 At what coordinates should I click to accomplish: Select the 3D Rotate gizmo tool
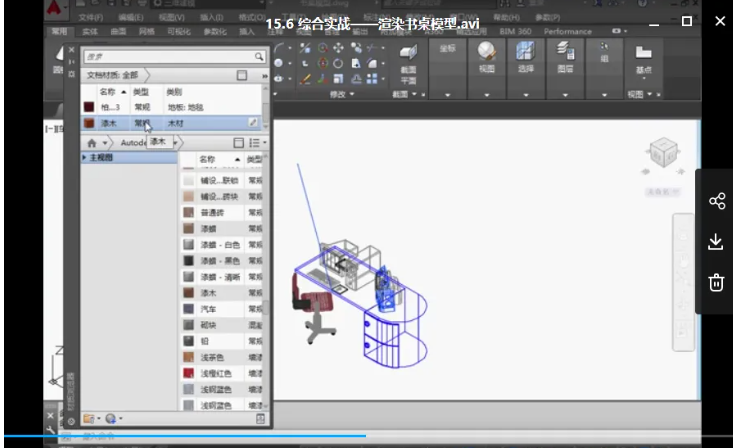coord(323,63)
